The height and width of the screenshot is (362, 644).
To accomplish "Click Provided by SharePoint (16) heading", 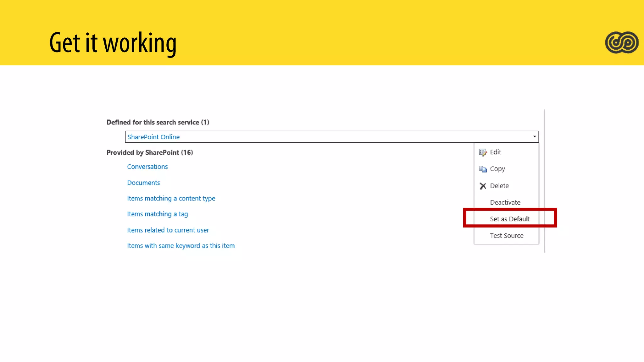I will tap(150, 152).
